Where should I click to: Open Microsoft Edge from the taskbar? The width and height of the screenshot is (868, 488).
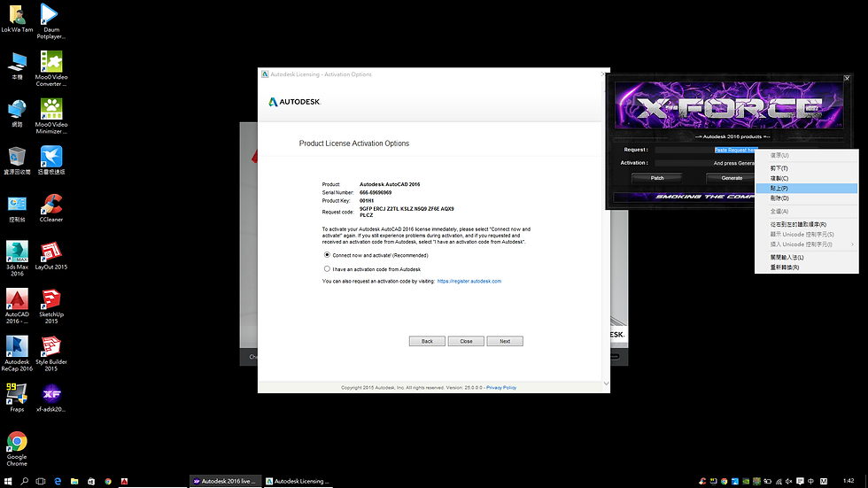tap(58, 482)
